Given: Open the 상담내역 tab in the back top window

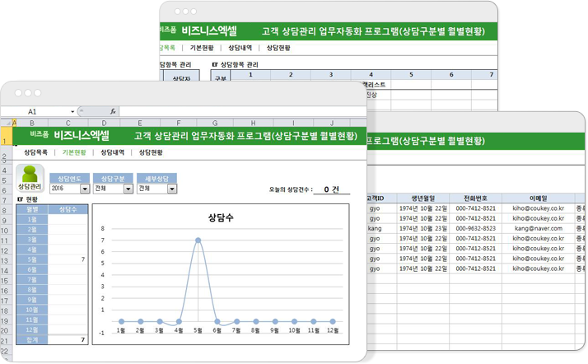Looking at the screenshot, I should [x=240, y=48].
